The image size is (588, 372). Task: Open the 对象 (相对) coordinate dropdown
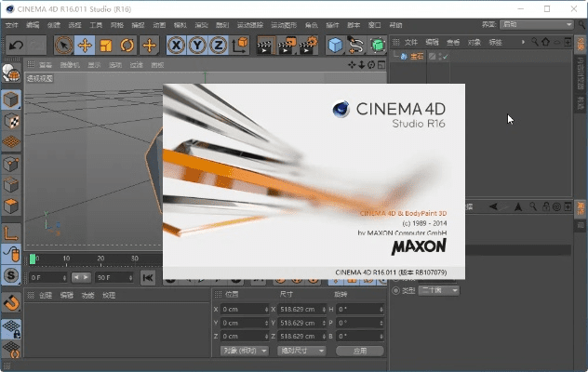245,351
